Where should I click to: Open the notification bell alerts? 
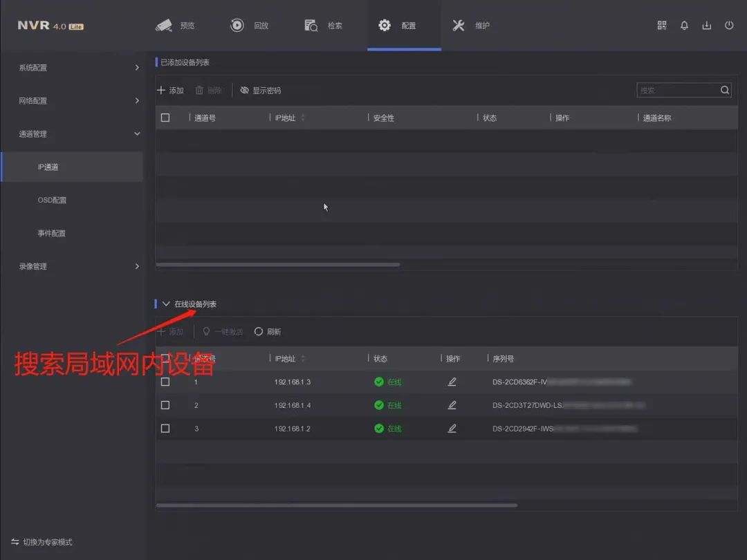pyautogui.click(x=684, y=26)
